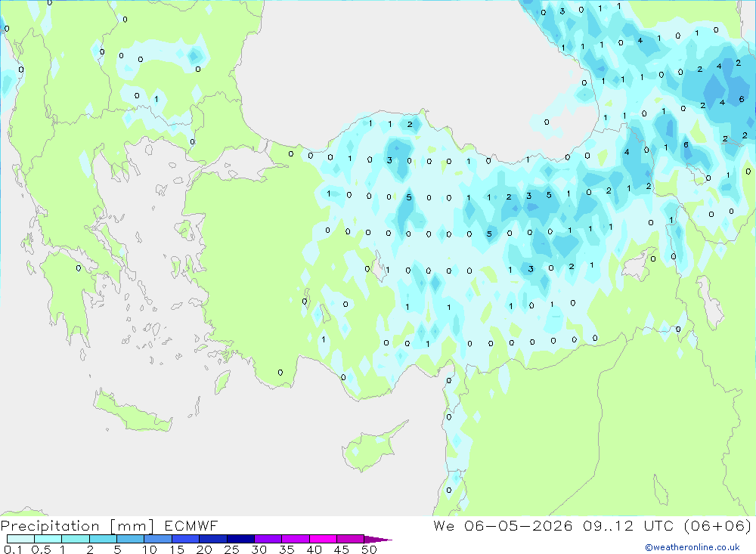The image size is (756, 554).
Task: Click the '10' legend label
Action: (x=150, y=549)
